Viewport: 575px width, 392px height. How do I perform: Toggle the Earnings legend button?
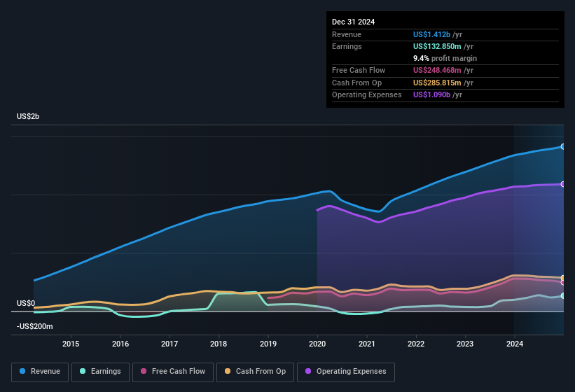pyautogui.click(x=100, y=372)
